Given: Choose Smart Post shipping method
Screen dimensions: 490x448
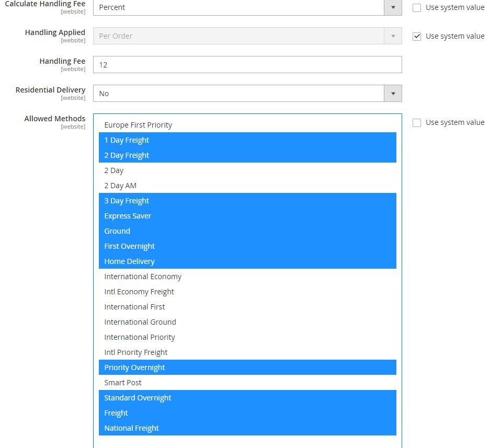Looking at the screenshot, I should click(123, 383).
